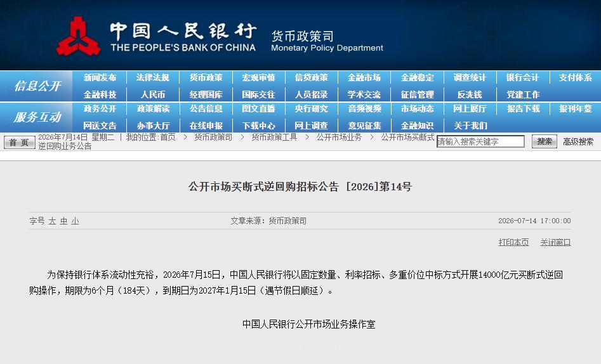Open the 人民币 menu item
This screenshot has height=364, width=601.
point(152,94)
